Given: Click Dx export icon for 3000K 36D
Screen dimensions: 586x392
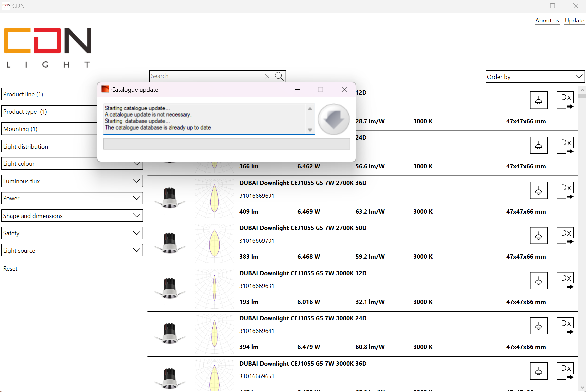Looking at the screenshot, I should click(565, 371).
